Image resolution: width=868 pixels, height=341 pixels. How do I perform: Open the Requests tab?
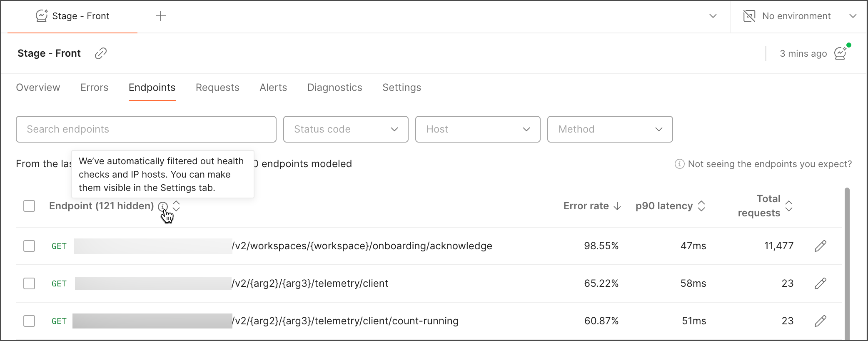[217, 88]
